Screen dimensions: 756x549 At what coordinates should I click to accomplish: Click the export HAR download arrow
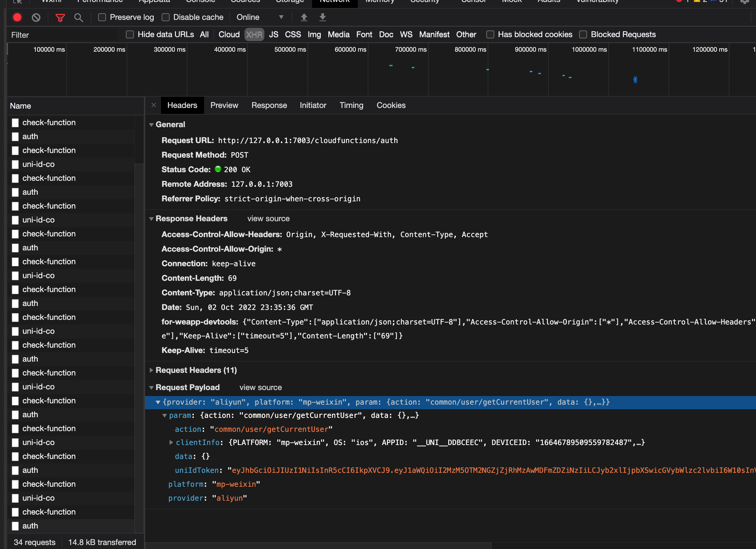(322, 17)
